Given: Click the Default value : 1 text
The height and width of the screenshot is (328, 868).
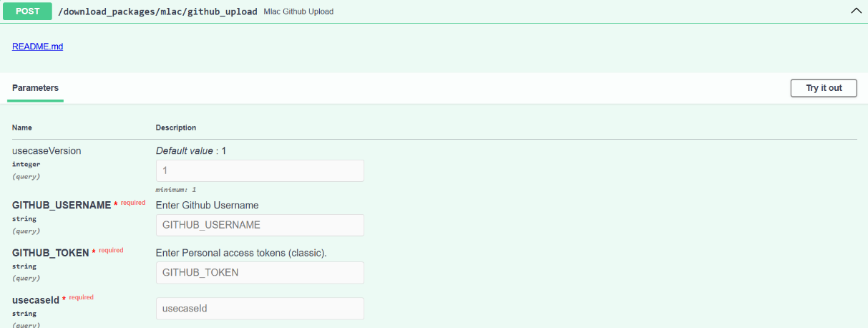Looking at the screenshot, I should (191, 151).
